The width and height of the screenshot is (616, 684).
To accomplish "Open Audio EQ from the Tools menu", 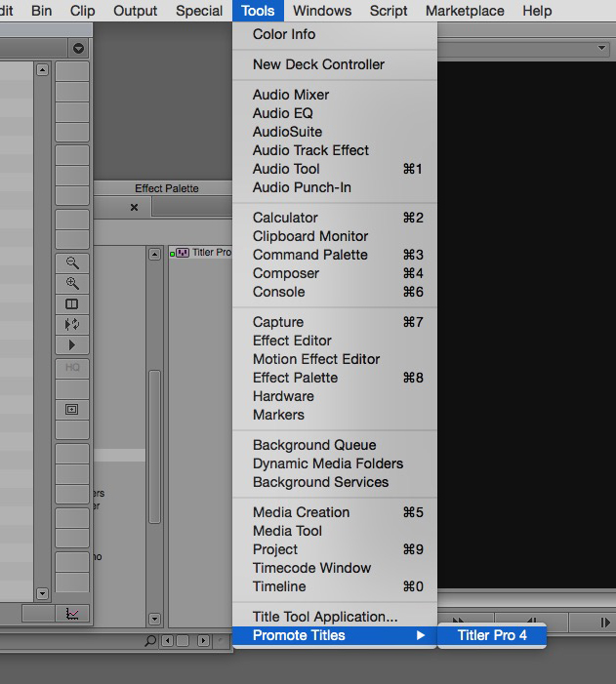I will 335,113.
